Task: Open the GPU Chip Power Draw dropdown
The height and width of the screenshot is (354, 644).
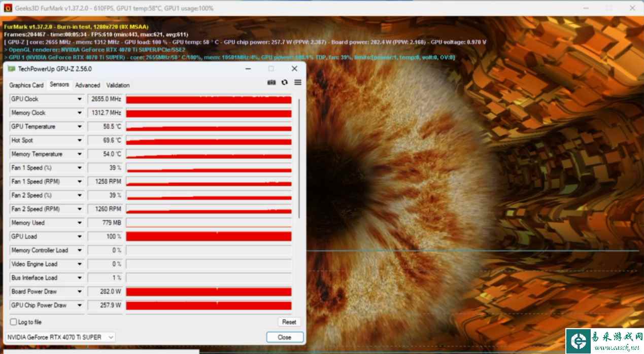Action: [79, 305]
